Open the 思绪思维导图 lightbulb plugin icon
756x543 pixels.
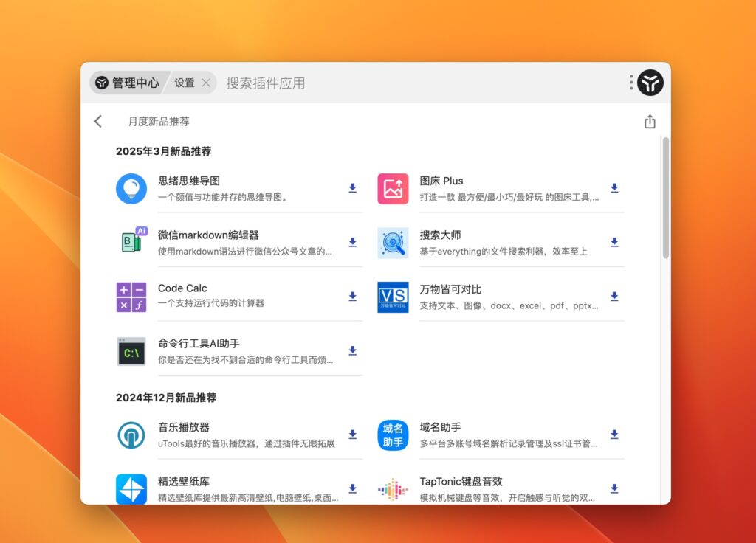[x=131, y=188]
